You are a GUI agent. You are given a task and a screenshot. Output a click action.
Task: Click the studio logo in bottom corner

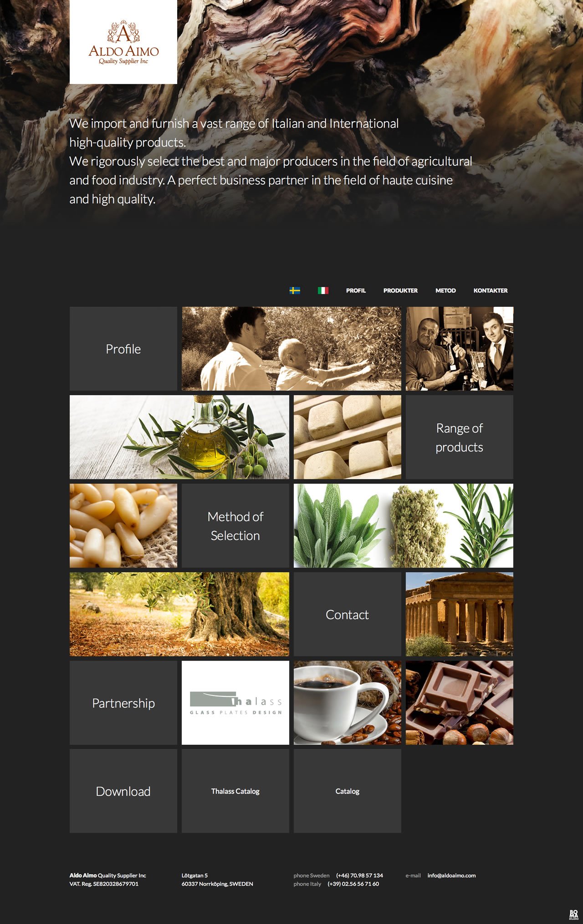pos(573,914)
